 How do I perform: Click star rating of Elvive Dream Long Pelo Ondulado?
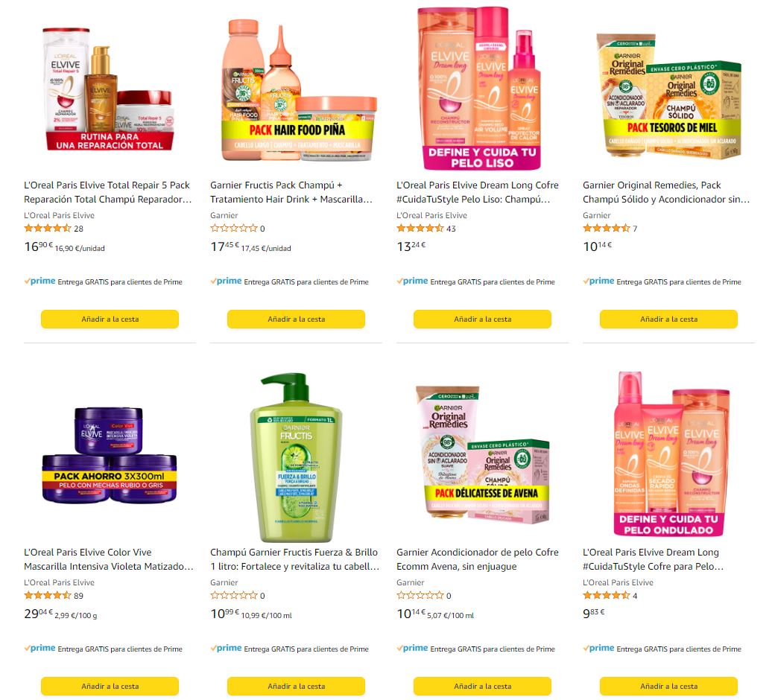pyautogui.click(x=607, y=595)
